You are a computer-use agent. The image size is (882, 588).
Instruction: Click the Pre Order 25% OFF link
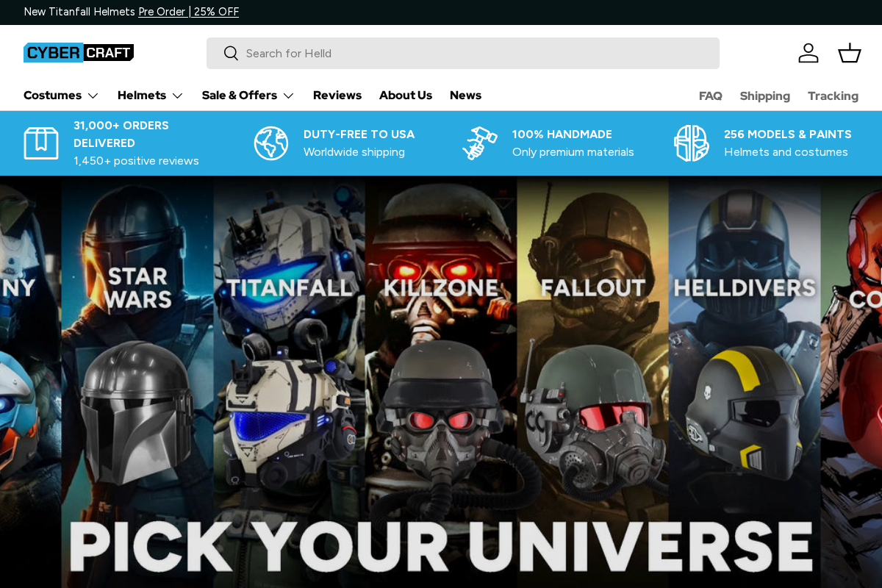[188, 11]
